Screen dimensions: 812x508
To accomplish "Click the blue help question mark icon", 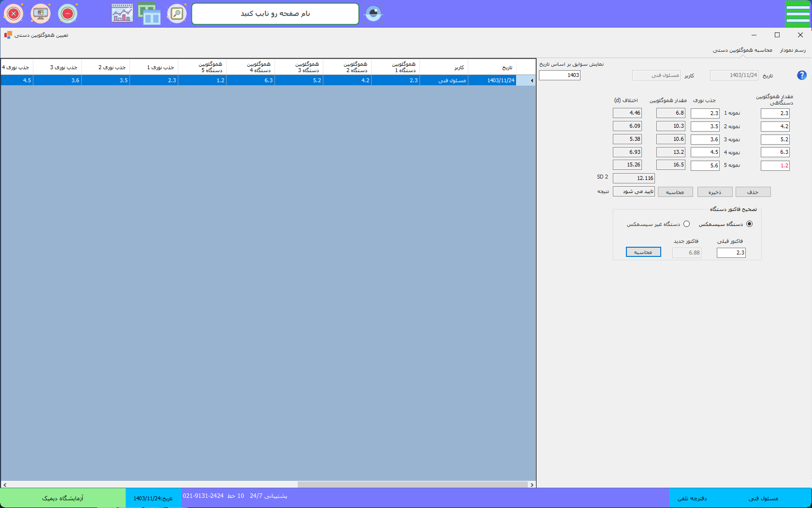I will (801, 75).
